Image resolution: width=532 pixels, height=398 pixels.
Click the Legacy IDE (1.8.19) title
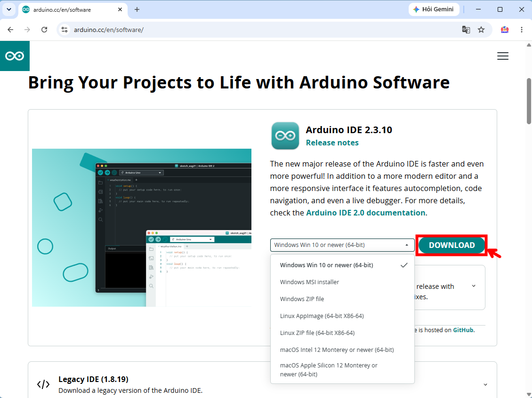tap(93, 379)
